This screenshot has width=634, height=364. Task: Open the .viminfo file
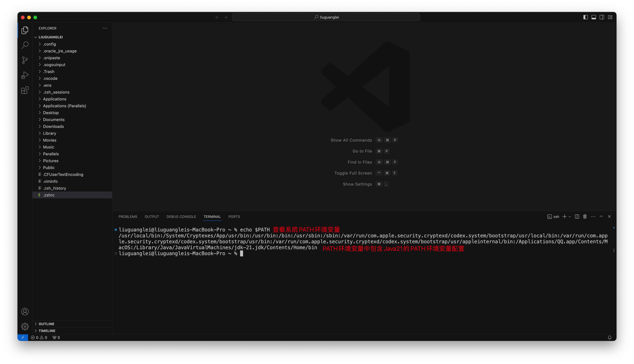tap(72, 181)
